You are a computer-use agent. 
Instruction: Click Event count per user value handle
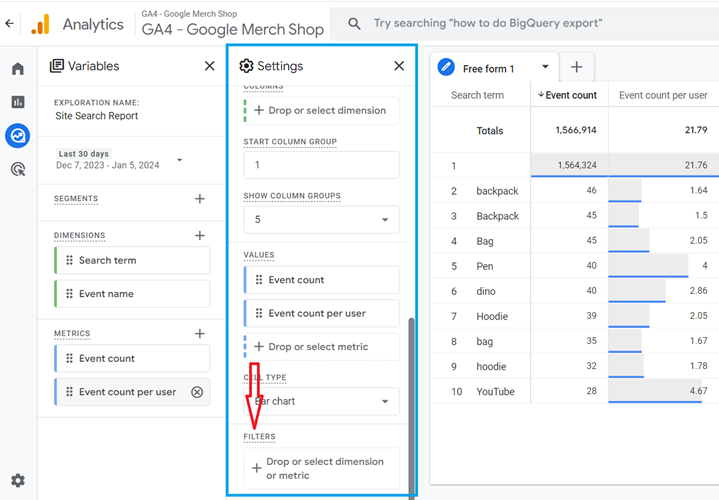259,313
